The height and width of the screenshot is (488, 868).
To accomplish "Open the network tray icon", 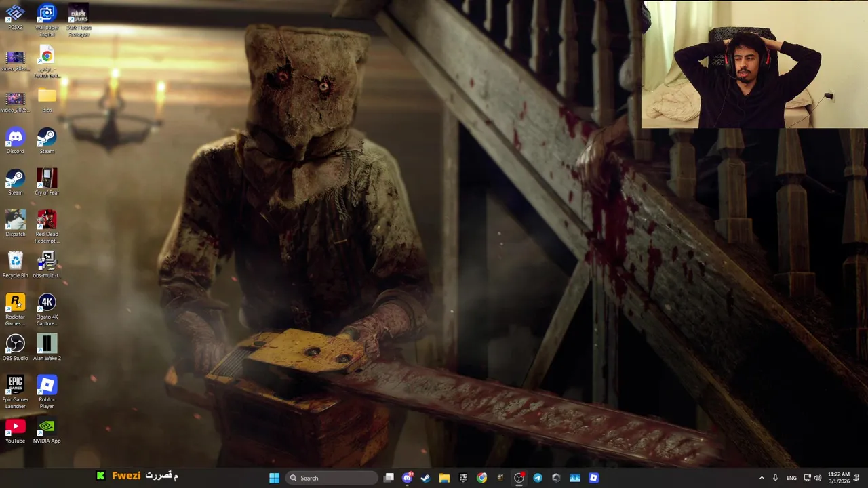I will click(x=807, y=478).
